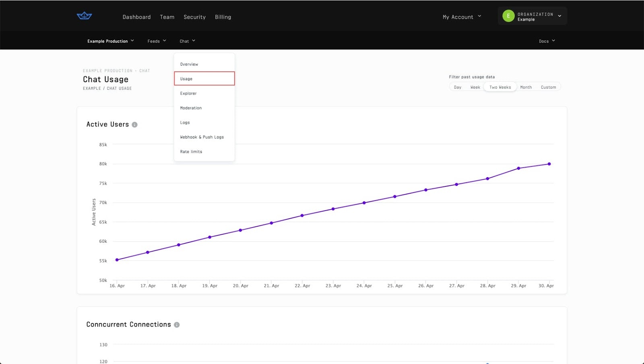Expand the My Account dropdown
Viewport: 644px width, 364px height.
[x=461, y=17]
